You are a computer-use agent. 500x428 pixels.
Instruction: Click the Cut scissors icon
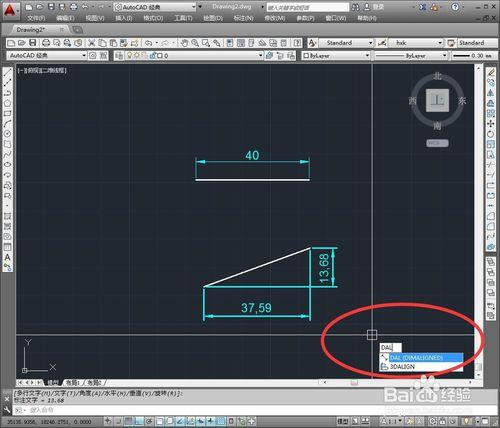pyautogui.click(x=91, y=43)
